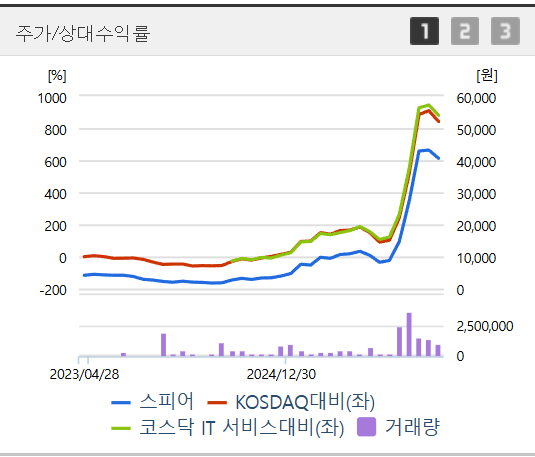Click the red KOSDAQ대비(좌) legend marker
The height and width of the screenshot is (457, 535).
(217, 403)
